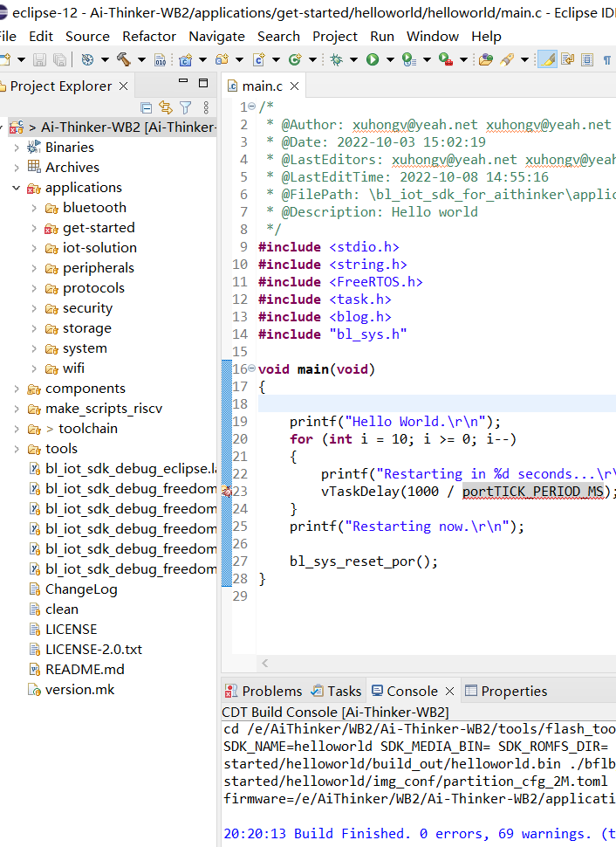Click the Build hammer icon

click(124, 59)
